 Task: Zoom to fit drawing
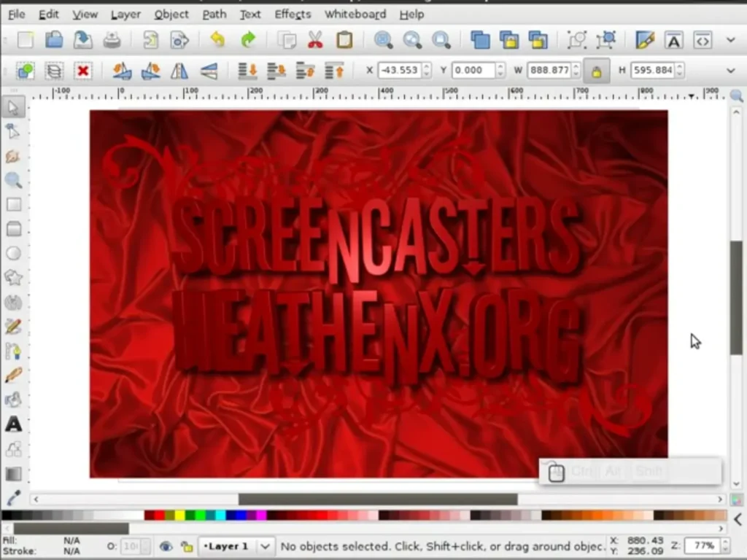(x=412, y=40)
